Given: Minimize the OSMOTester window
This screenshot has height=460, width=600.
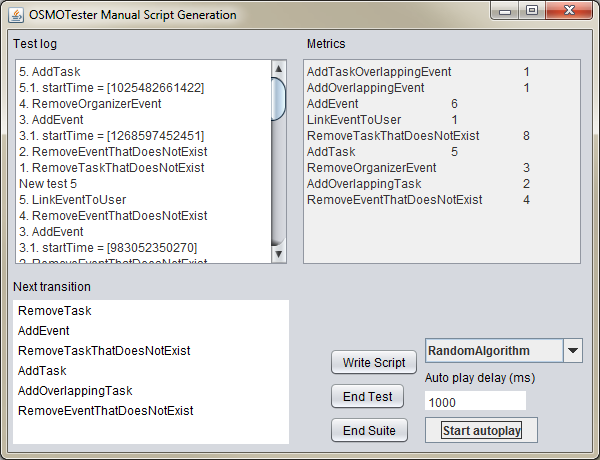Looking at the screenshot, I should (508, 11).
